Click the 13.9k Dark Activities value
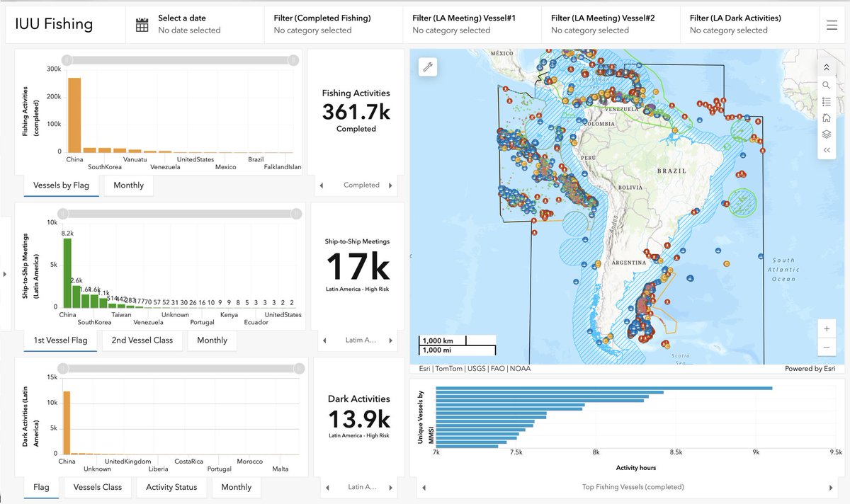 tap(358, 418)
